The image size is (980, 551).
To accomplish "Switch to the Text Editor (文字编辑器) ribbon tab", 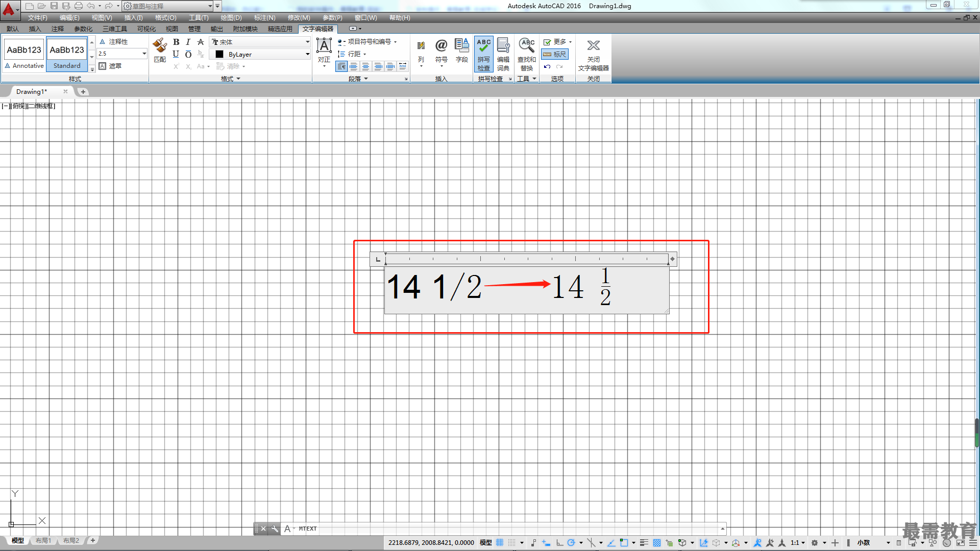I will [x=318, y=29].
